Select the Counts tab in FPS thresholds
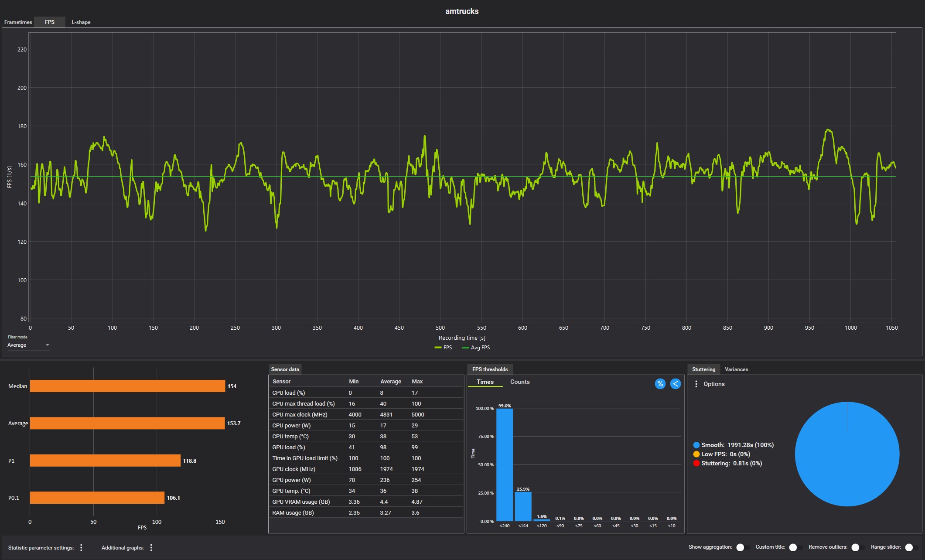 click(x=520, y=382)
